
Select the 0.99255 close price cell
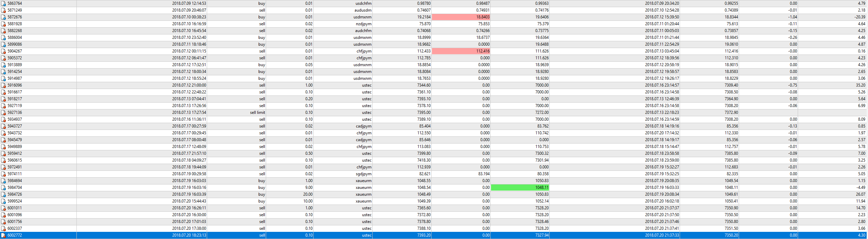tap(731, 3)
